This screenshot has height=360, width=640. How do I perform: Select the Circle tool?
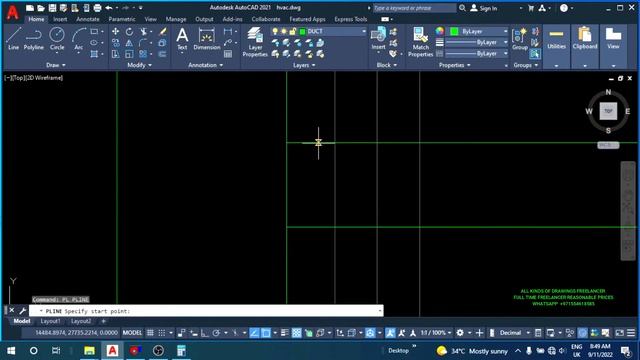57,39
